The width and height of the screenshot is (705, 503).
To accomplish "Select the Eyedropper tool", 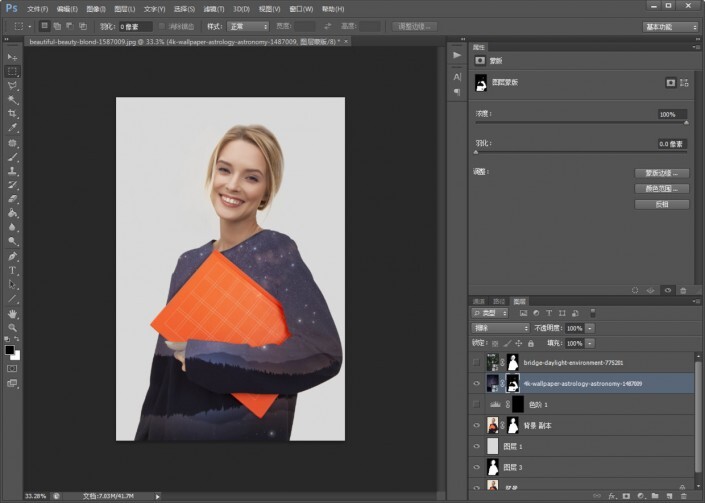I will point(13,128).
